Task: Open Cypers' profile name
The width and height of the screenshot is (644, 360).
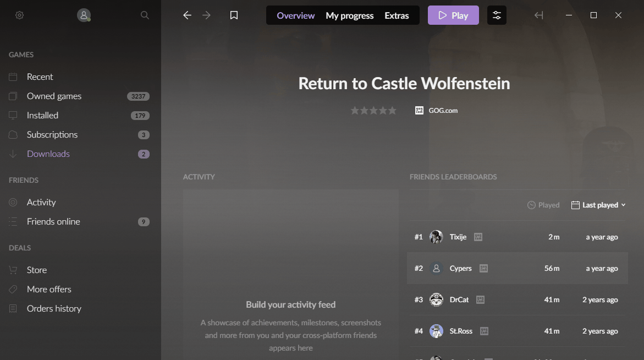Action: tap(460, 269)
